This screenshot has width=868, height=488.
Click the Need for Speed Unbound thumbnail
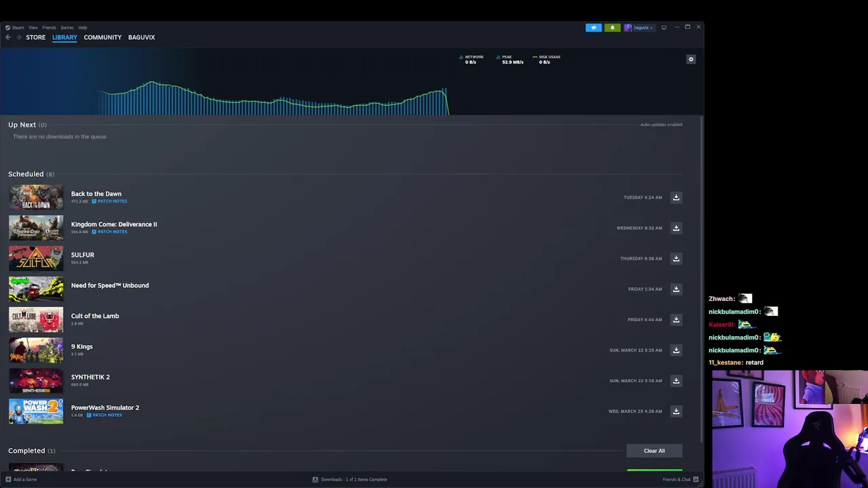pos(36,289)
